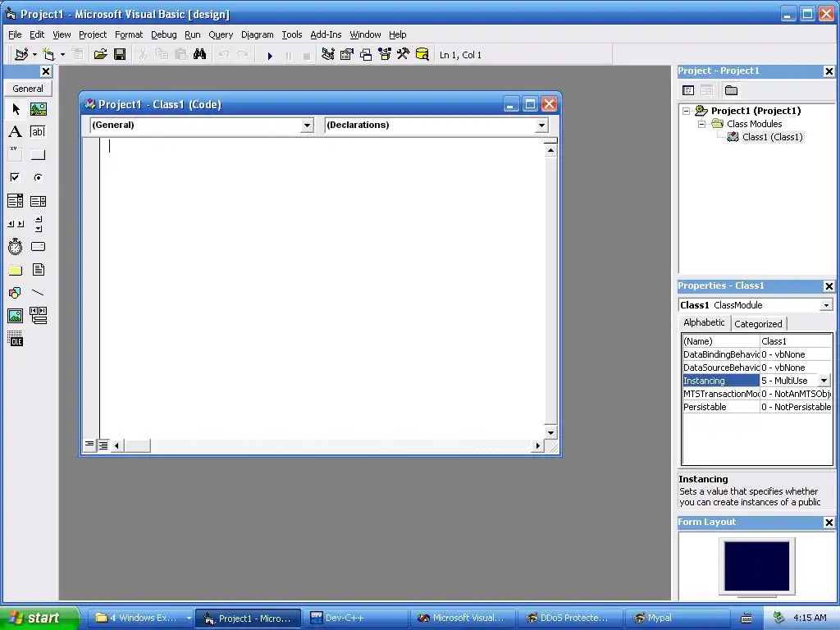Open Object Browser from toolbar
The width and height of the screenshot is (840, 630).
pos(385,54)
